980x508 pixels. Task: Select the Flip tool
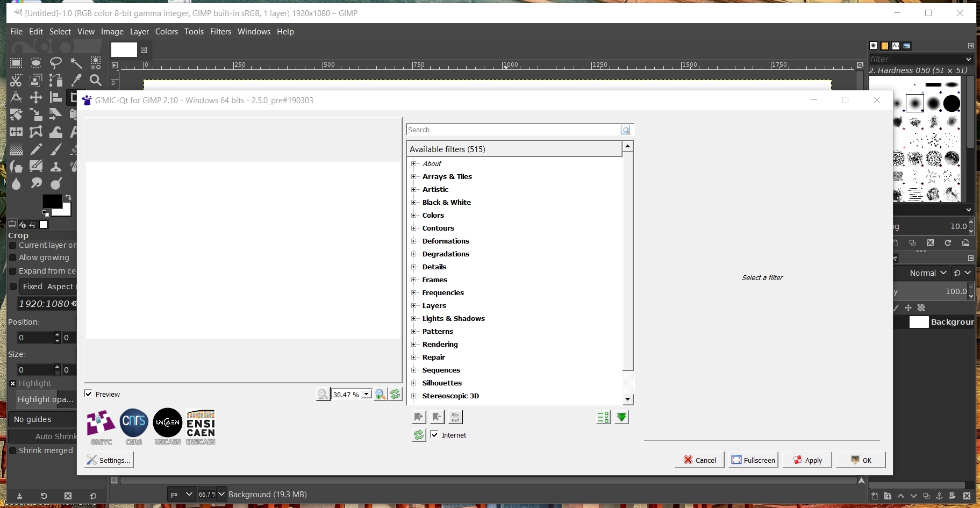16,132
